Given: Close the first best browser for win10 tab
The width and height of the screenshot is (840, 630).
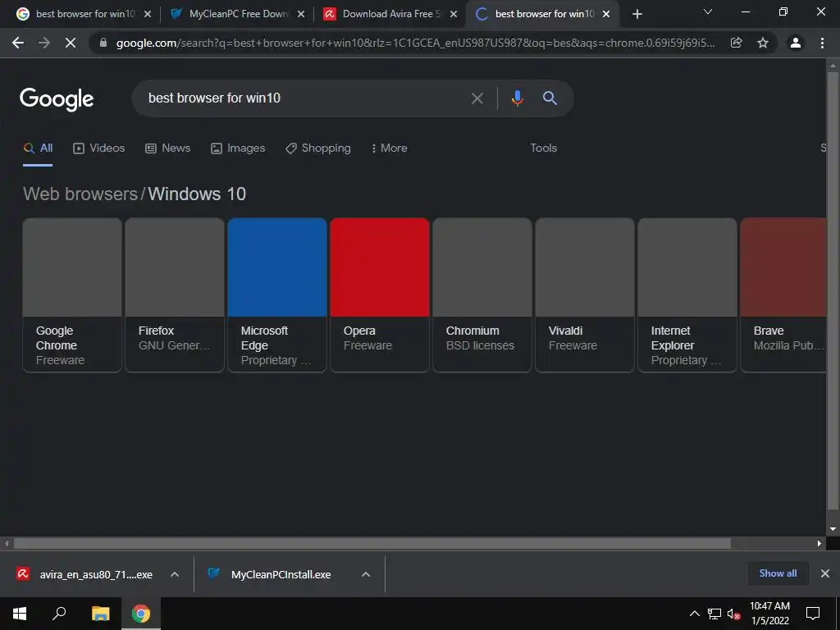Looking at the screenshot, I should [148, 14].
